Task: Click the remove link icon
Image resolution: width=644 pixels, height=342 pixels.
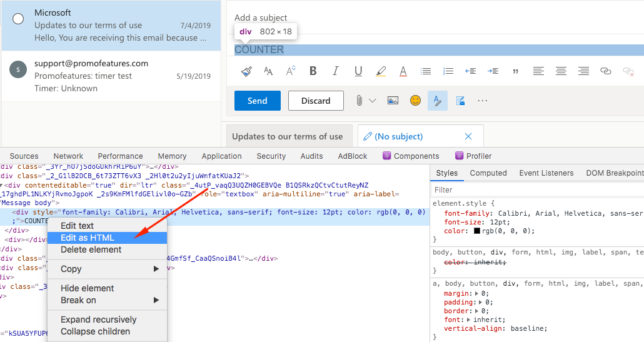Action: [x=628, y=71]
